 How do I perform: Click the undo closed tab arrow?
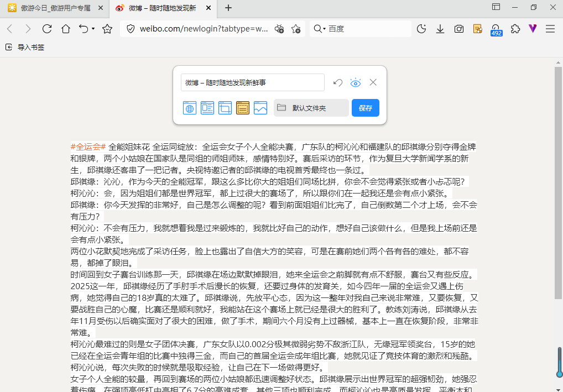tap(84, 29)
